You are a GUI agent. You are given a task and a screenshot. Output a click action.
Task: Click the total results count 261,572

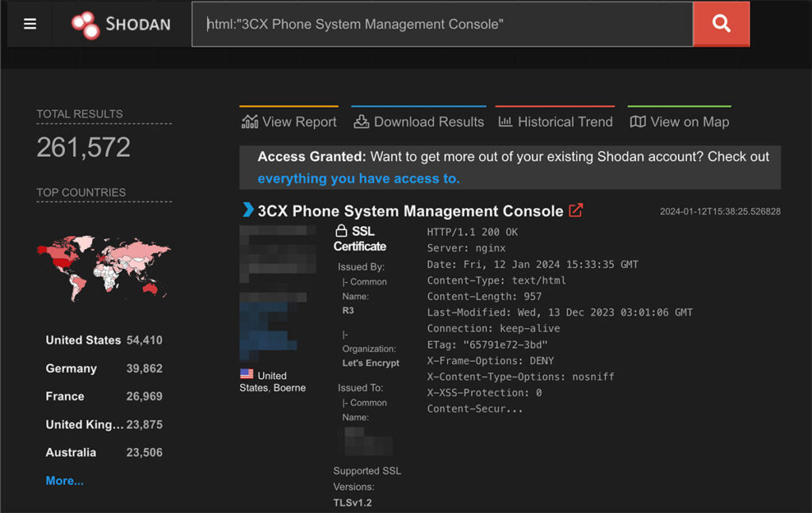coord(83,147)
